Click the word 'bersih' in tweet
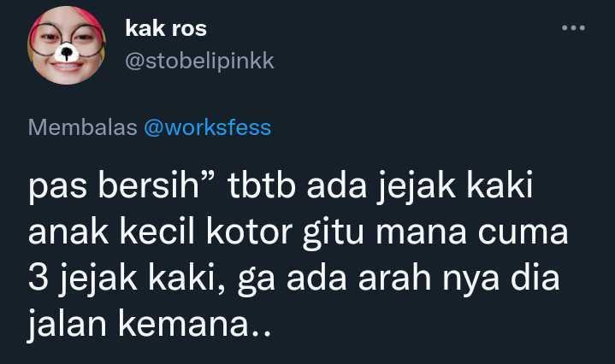Screen dimensions: 615x364 (x=150, y=185)
